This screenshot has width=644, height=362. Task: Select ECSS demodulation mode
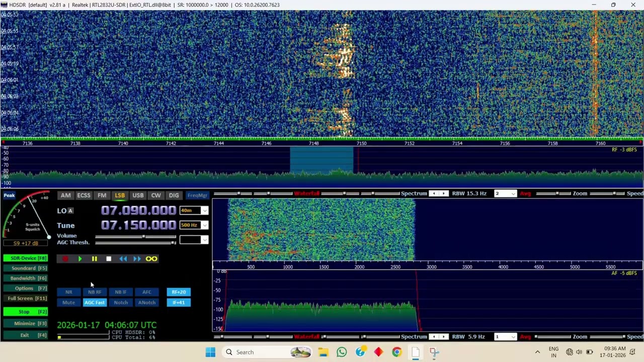point(84,196)
